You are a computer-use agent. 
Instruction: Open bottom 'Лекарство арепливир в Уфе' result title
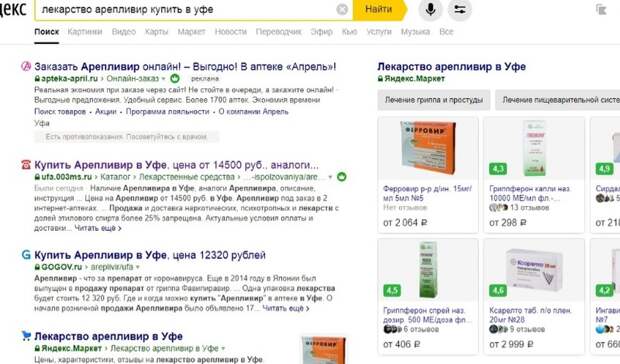click(x=108, y=336)
